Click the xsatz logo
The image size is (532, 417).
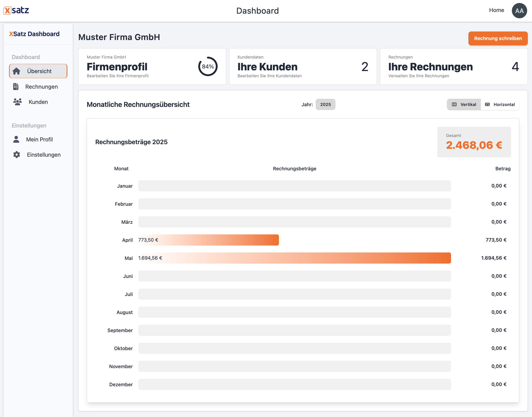click(x=16, y=10)
